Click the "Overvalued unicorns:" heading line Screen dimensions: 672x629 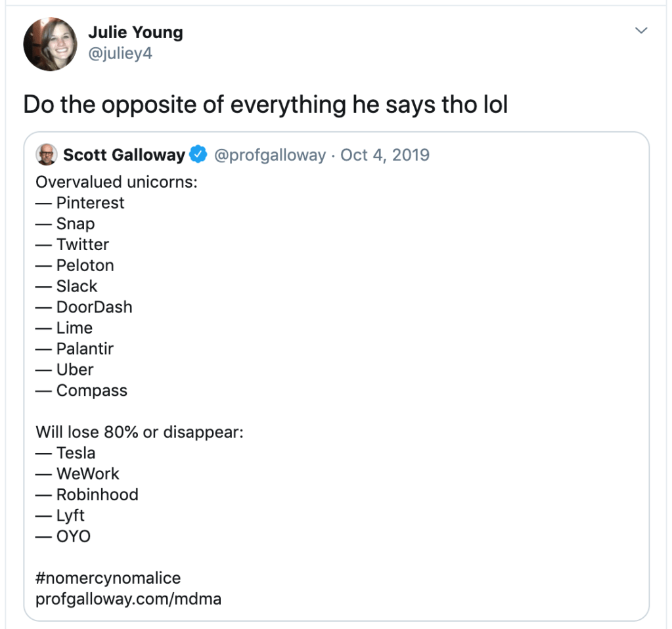point(116,182)
